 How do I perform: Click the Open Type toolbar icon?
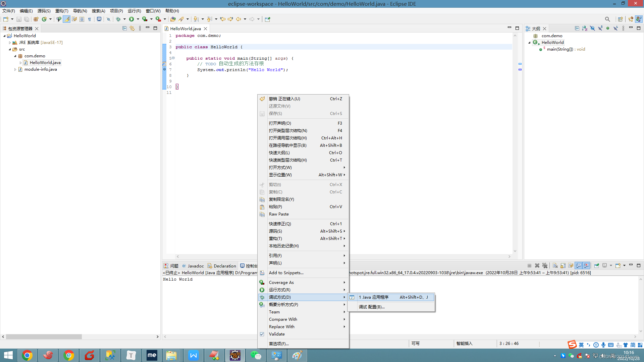173,19
